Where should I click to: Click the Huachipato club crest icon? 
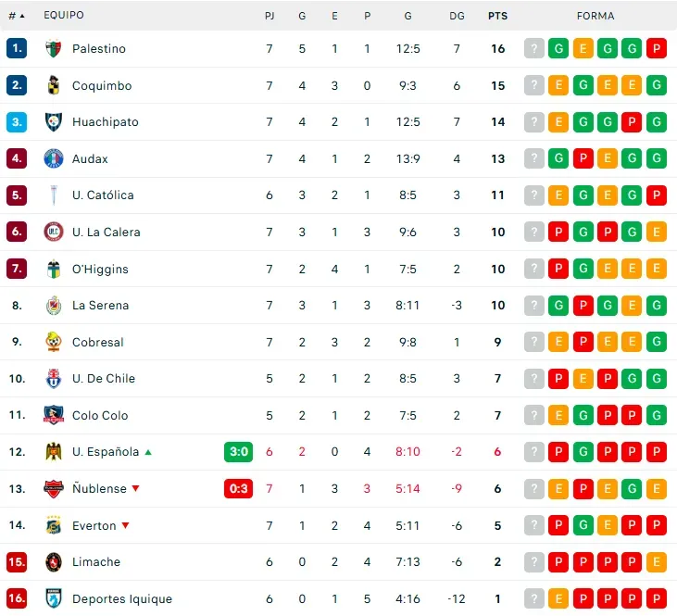[x=53, y=122]
